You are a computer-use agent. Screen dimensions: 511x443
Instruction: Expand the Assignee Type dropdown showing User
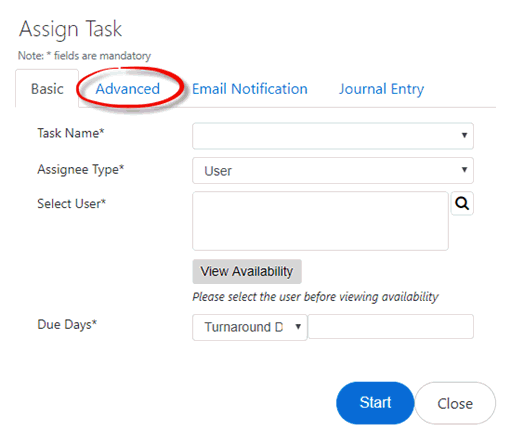click(333, 170)
